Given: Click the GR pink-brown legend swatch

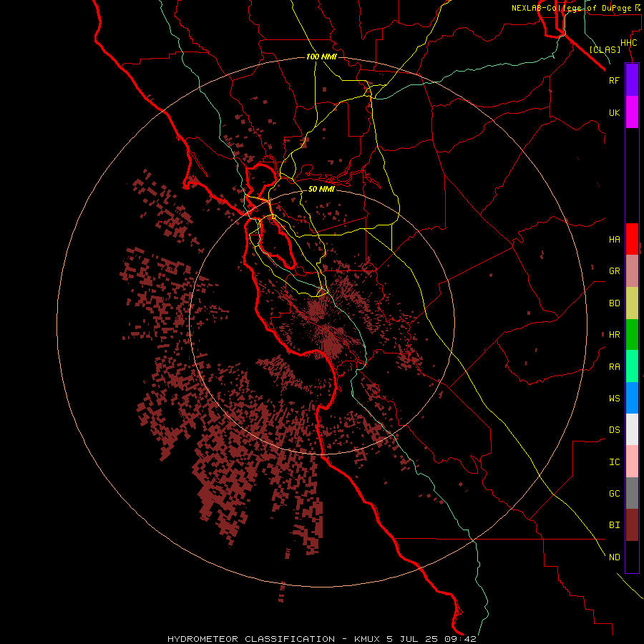Looking at the screenshot, I should [632, 271].
